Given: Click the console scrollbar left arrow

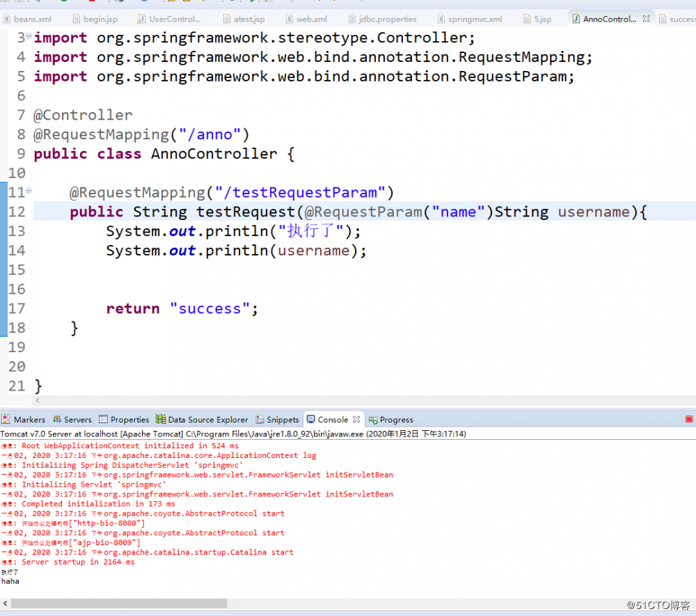Looking at the screenshot, I should pyautogui.click(x=6, y=603).
